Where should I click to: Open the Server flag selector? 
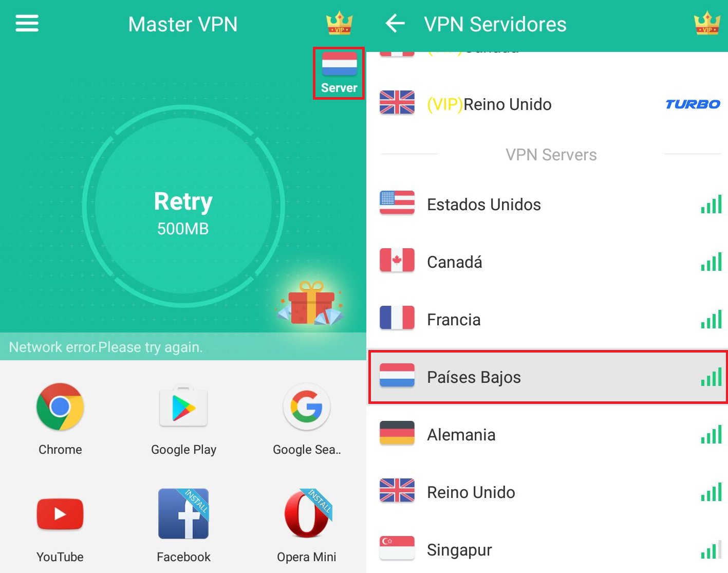tap(339, 73)
